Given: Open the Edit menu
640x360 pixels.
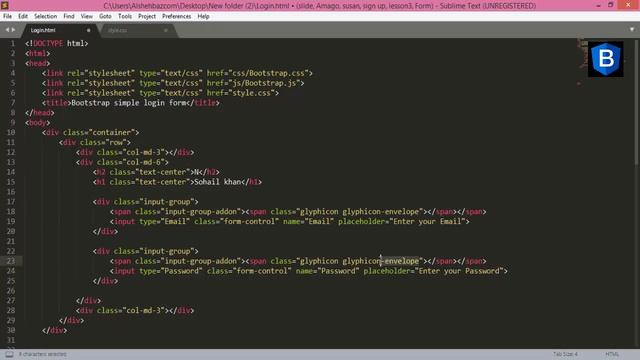Looking at the screenshot, I should point(23,16).
